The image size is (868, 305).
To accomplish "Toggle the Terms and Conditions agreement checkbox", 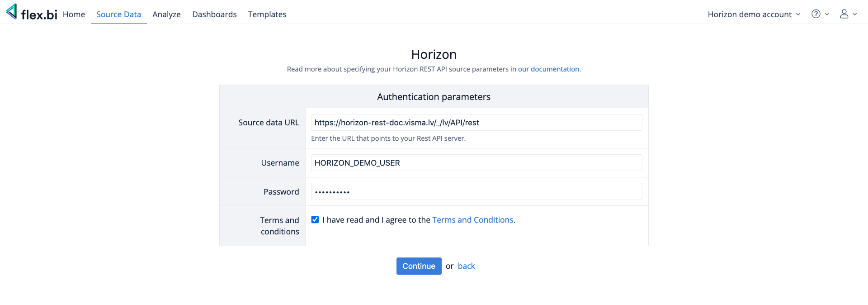I will point(315,220).
